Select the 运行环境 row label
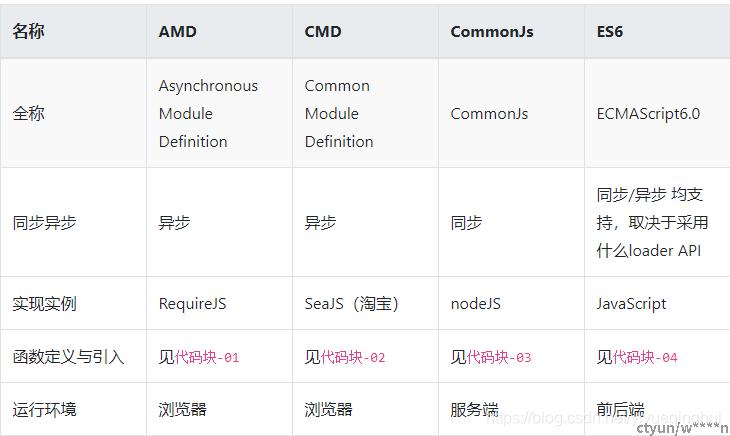Image resolution: width=730 pixels, height=436 pixels. (x=44, y=409)
